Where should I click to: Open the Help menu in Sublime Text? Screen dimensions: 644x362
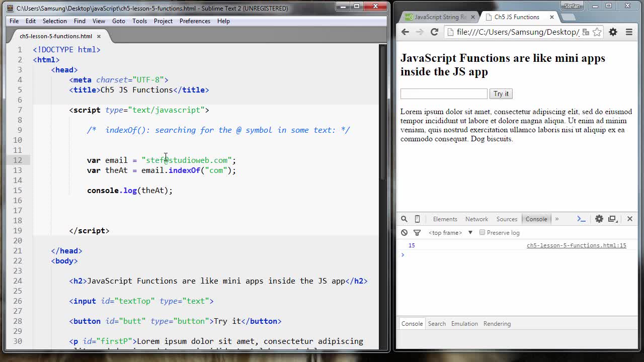point(223,21)
